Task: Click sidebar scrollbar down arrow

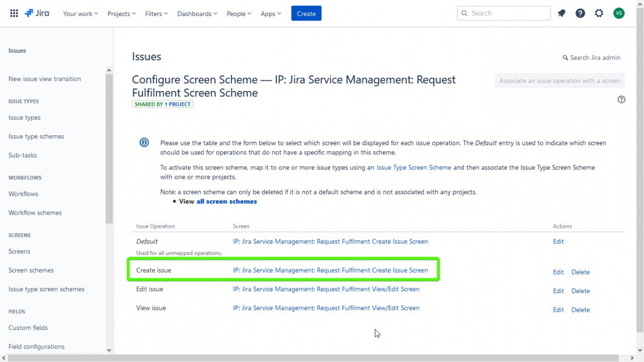Action: (x=109, y=350)
